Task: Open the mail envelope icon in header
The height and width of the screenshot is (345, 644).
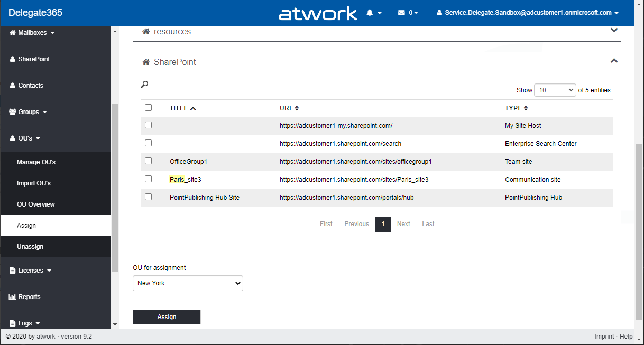Action: [x=401, y=13]
